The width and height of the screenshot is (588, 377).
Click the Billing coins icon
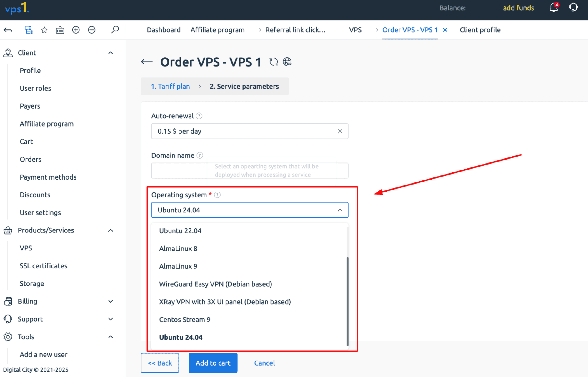coord(8,301)
